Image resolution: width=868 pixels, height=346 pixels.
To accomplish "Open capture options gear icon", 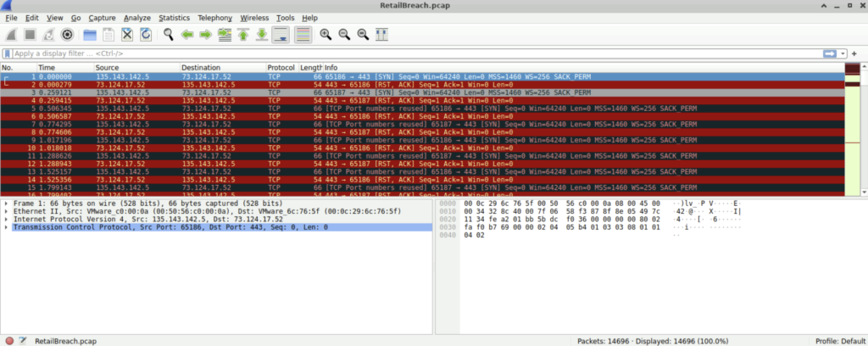I will click(x=67, y=35).
